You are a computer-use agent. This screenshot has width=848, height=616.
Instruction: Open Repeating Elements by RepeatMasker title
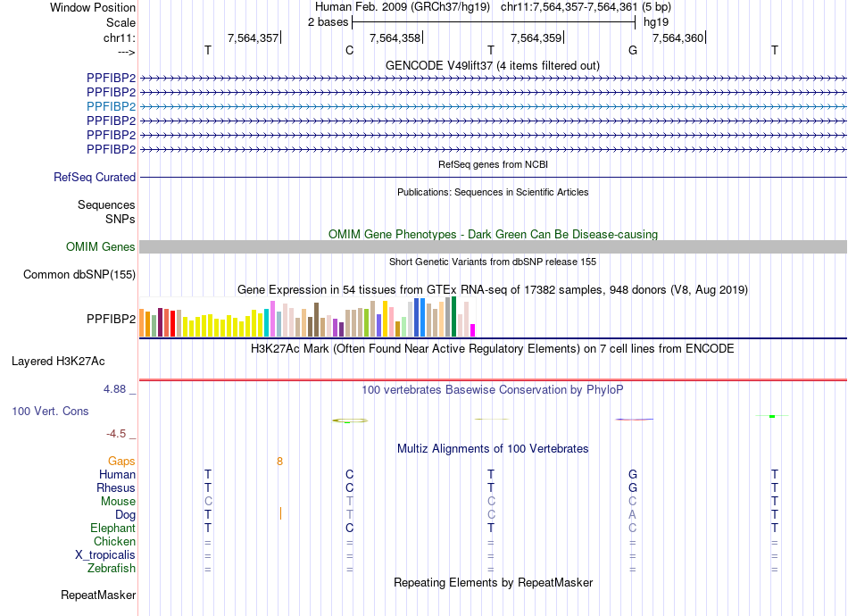(x=493, y=583)
